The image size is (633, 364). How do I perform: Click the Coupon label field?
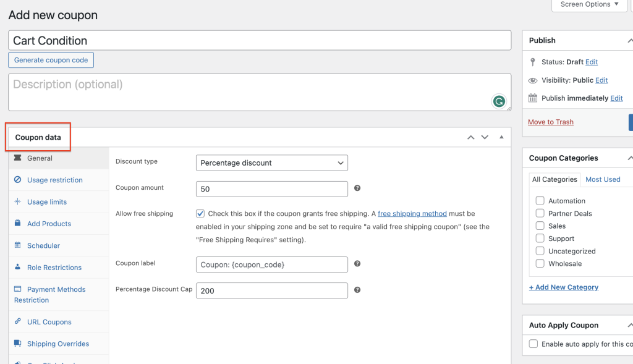pos(272,265)
